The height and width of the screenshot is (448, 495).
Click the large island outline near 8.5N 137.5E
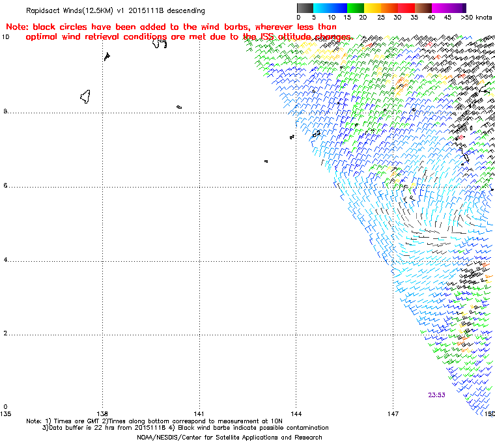[x=85, y=96]
